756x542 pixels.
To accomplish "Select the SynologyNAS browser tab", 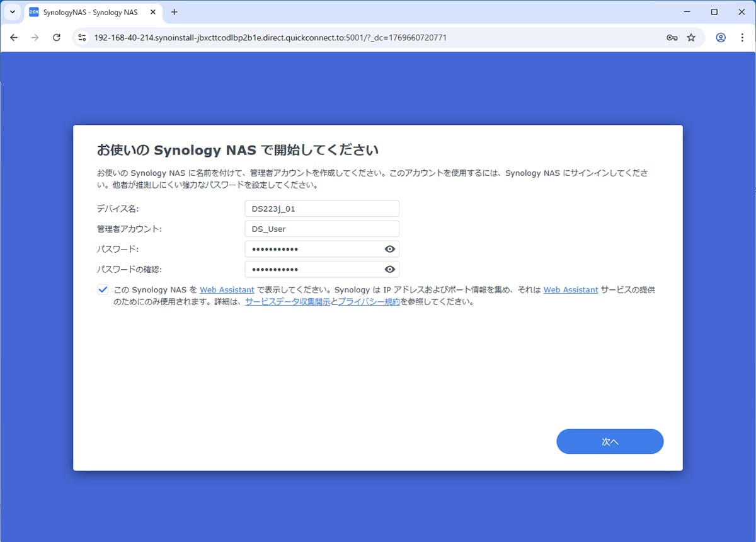I will click(88, 12).
